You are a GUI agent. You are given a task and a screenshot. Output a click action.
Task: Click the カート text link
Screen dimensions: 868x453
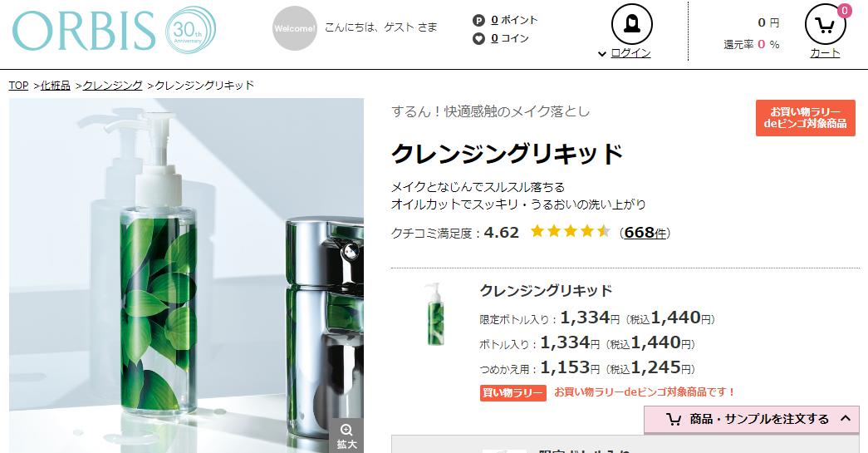[825, 53]
